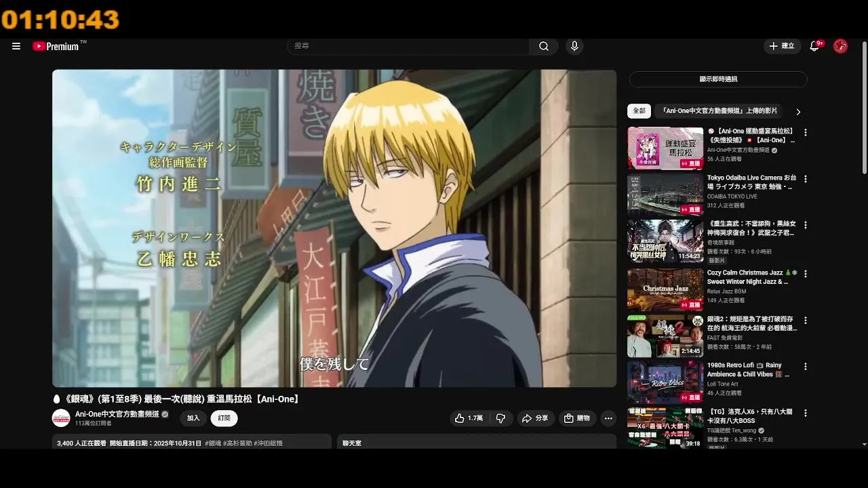Image resolution: width=868 pixels, height=488 pixels.
Task: Focus the search (搜尋) input field
Action: [x=409, y=46]
